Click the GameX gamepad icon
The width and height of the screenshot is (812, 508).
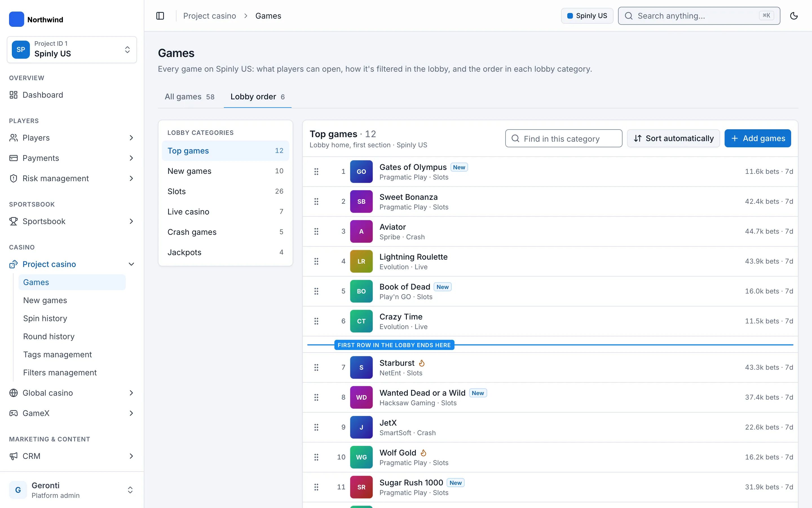(x=14, y=413)
